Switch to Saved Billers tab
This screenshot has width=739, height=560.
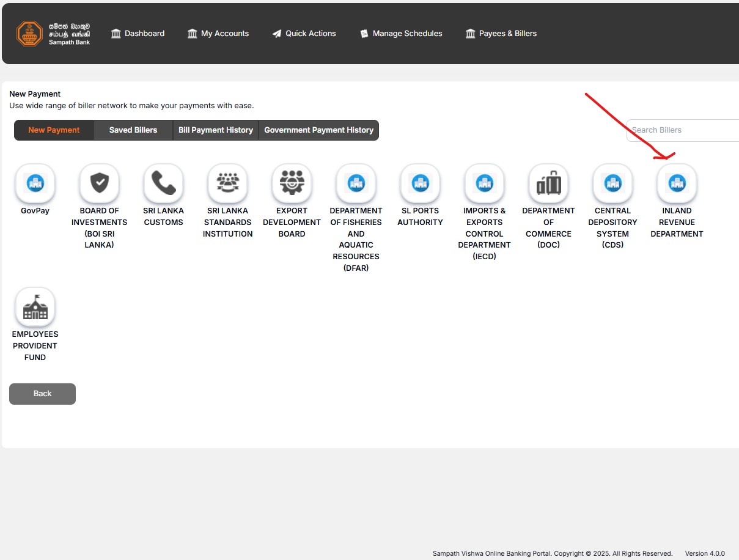click(x=133, y=130)
